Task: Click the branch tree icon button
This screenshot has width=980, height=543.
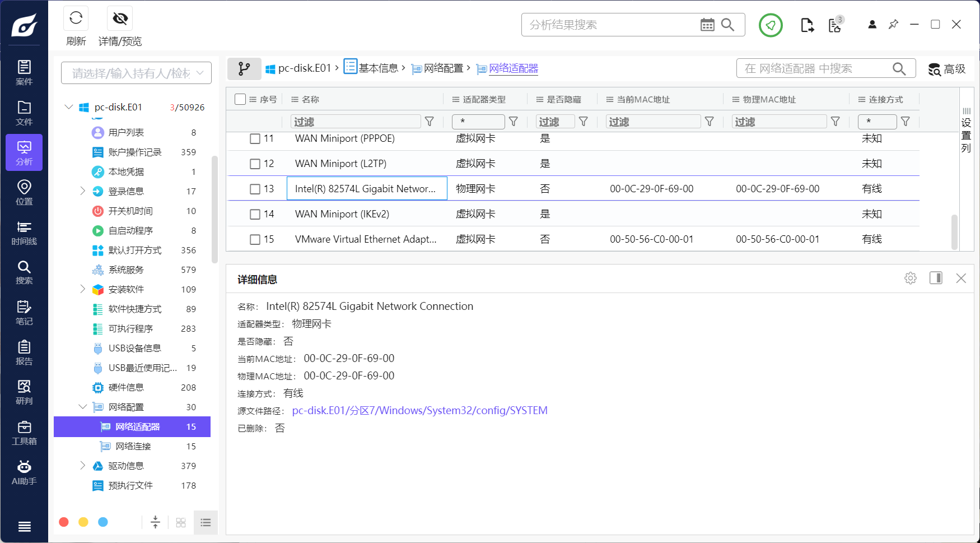Action: (x=244, y=68)
